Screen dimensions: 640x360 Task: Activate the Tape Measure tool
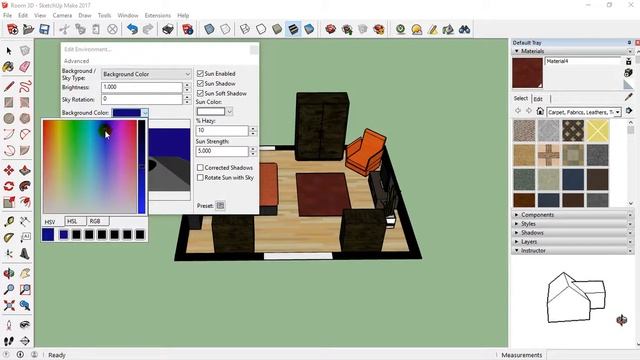(9, 222)
